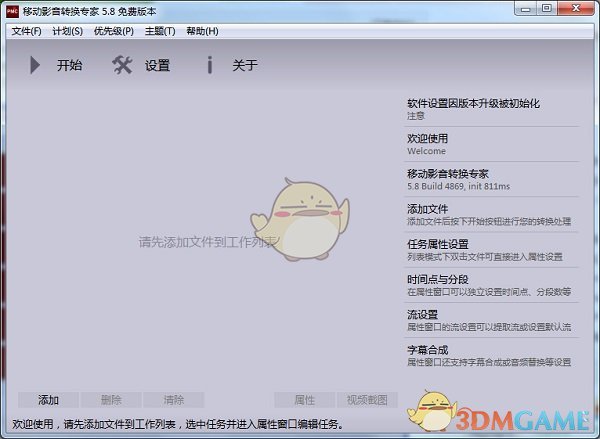
Task: Open the 帮助(H) menu
Action: (x=202, y=31)
